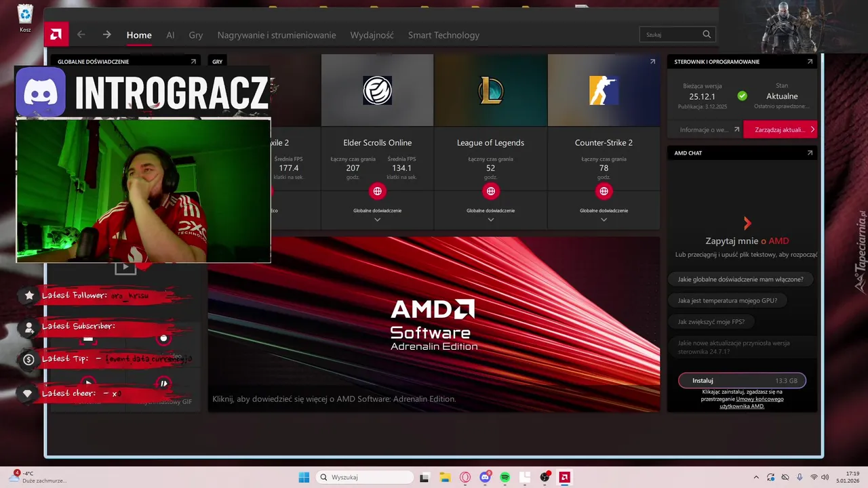Ask Jaka jest temperatura mojego GPU
This screenshot has height=488, width=868.
(727, 300)
